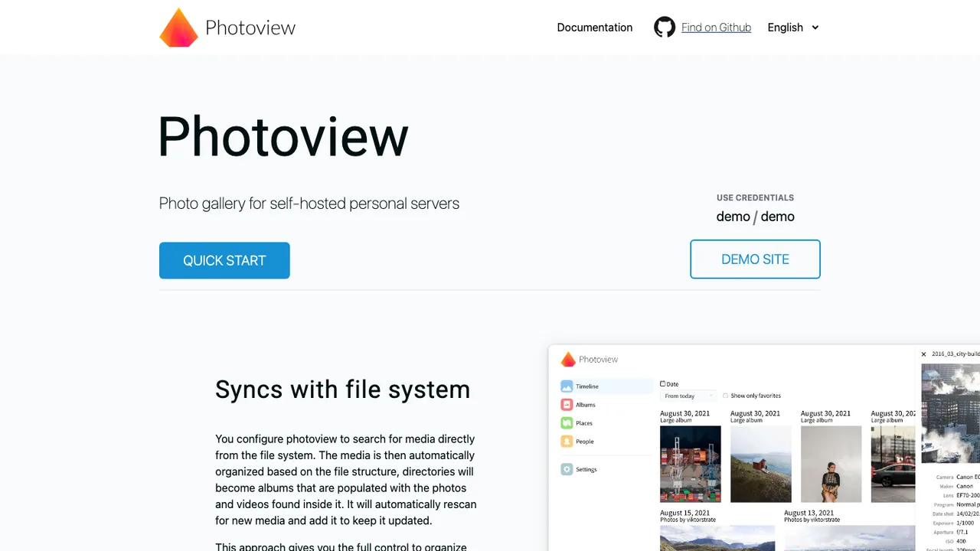Viewport: 980px width, 551px height.
Task: Open the red cabin on hillside thumbnail
Action: [x=761, y=464]
